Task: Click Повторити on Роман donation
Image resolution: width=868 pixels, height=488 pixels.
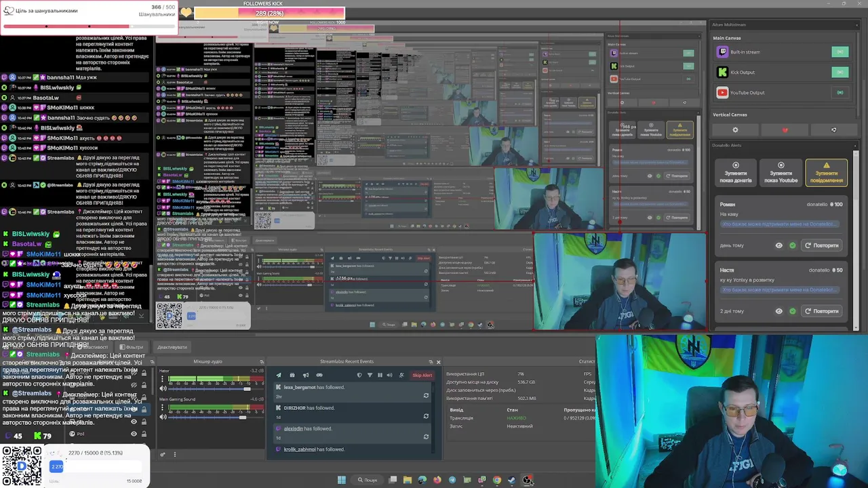Action: pos(822,245)
